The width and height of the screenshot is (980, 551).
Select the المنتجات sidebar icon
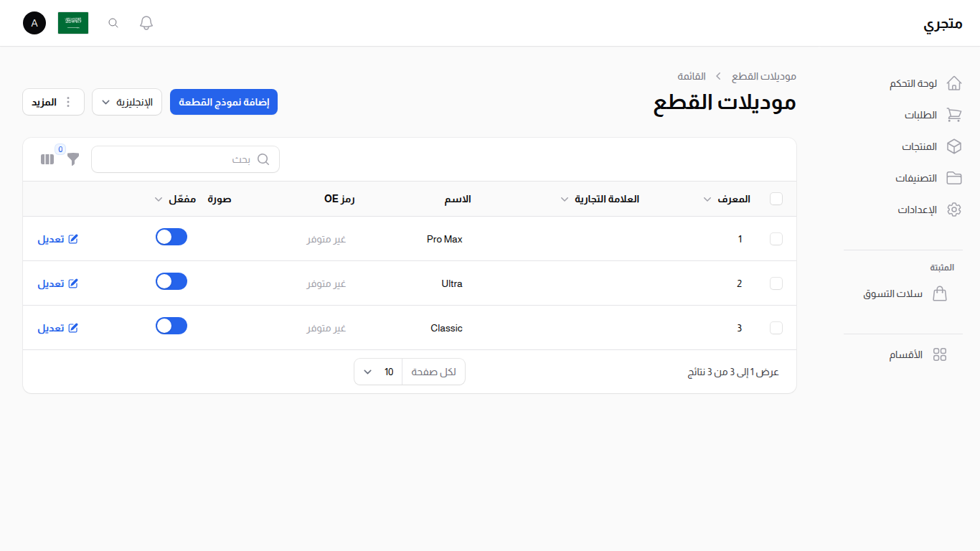tap(954, 146)
